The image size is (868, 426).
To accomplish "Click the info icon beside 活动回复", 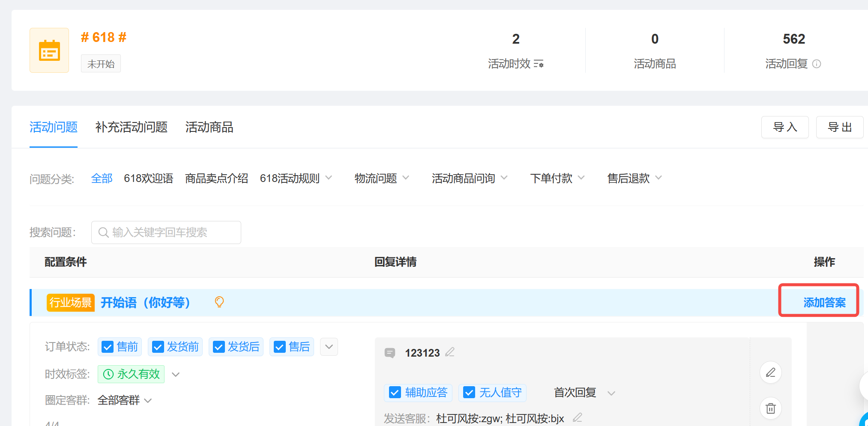I will coord(817,64).
